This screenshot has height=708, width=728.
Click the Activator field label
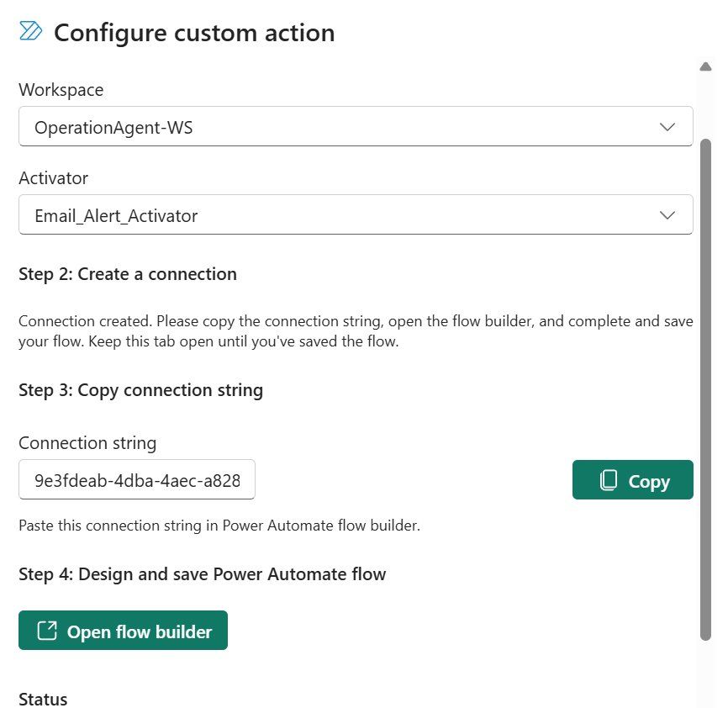click(x=53, y=178)
